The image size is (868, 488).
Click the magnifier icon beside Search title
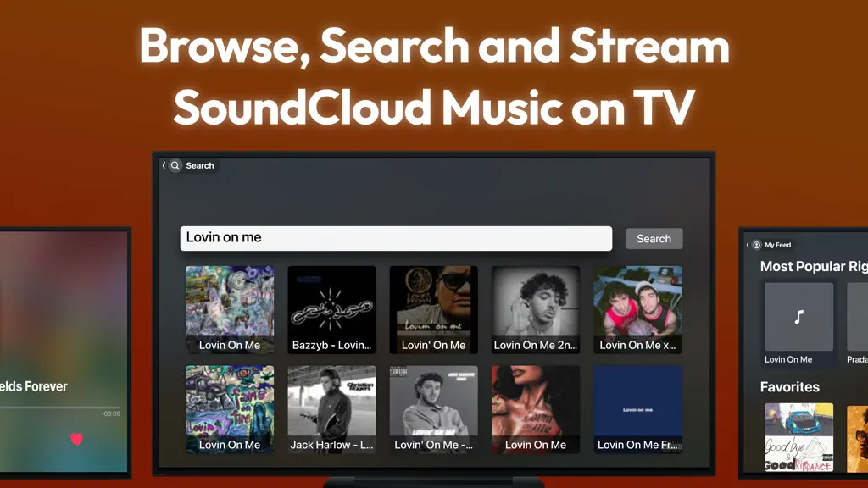pyautogui.click(x=175, y=165)
